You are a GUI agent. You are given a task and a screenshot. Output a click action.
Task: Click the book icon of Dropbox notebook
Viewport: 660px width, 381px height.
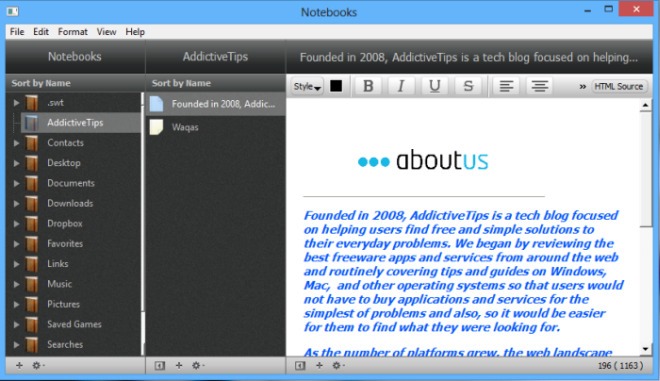click(32, 224)
